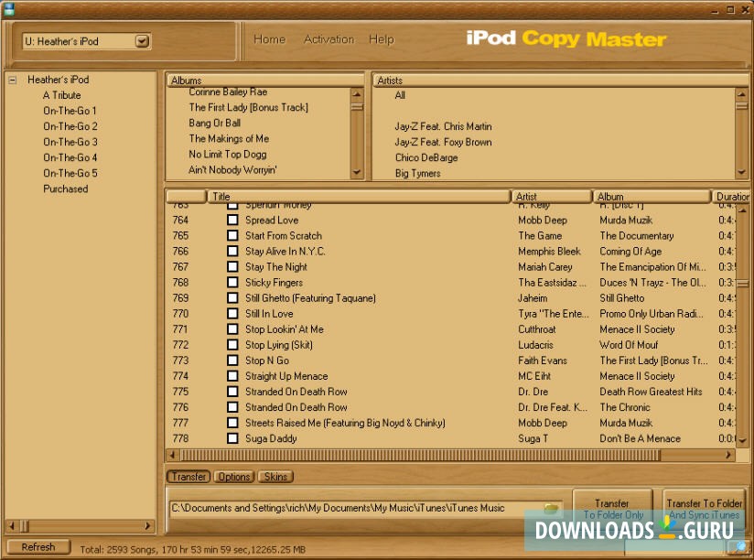The height and width of the screenshot is (560, 754).
Task: Open the Help menu
Action: 382,39
